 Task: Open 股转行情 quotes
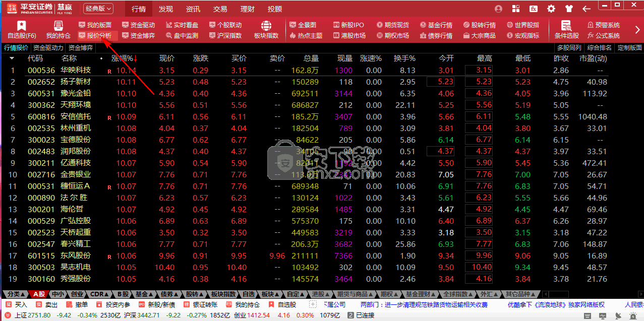(479, 25)
